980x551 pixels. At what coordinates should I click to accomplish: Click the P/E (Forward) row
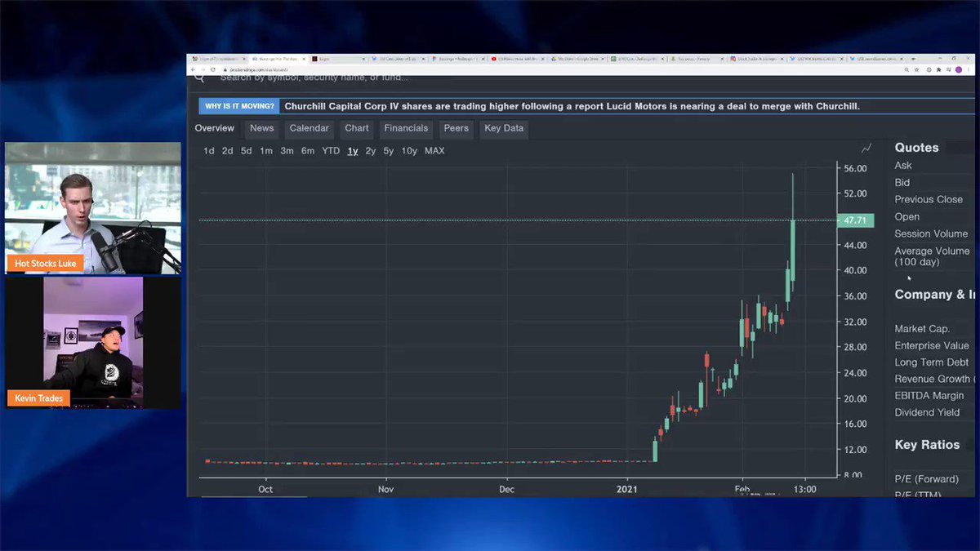click(927, 478)
